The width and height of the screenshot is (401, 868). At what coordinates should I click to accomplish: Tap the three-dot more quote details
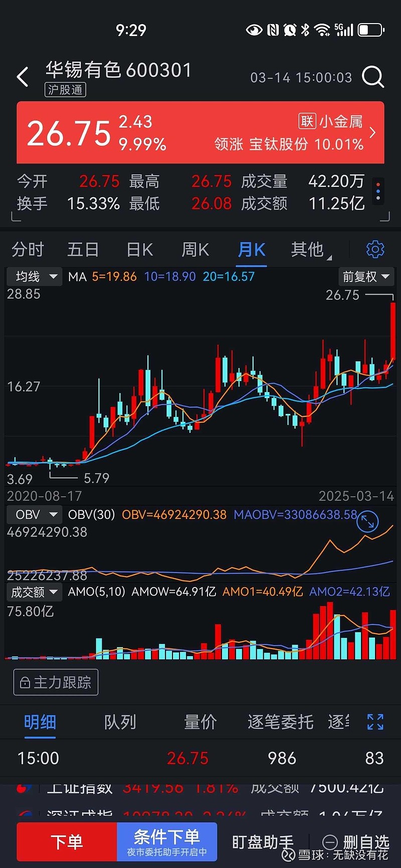[x=378, y=191]
